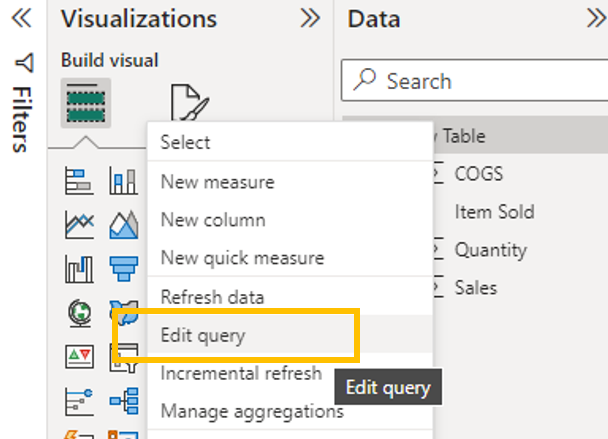Pick the stacked column chart visual
The height and width of the screenshot is (439, 608).
click(x=123, y=181)
